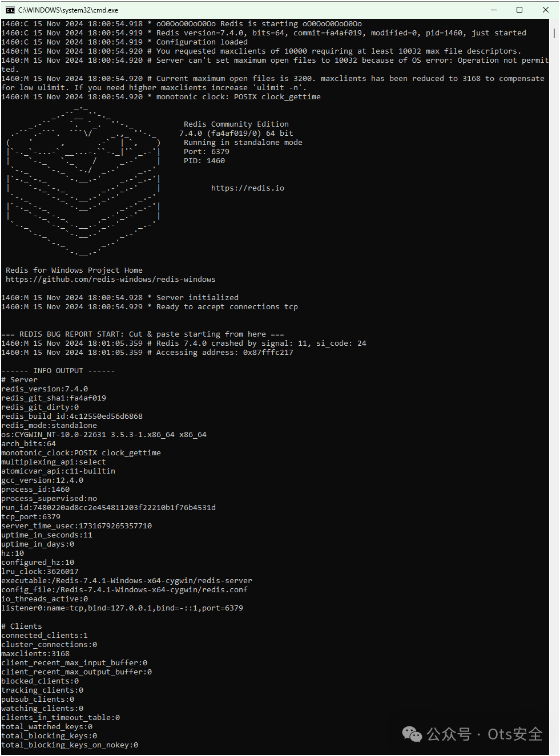Click the 'hz:10' line
Viewport: 560px width, 756px height.
pyautogui.click(x=13, y=553)
